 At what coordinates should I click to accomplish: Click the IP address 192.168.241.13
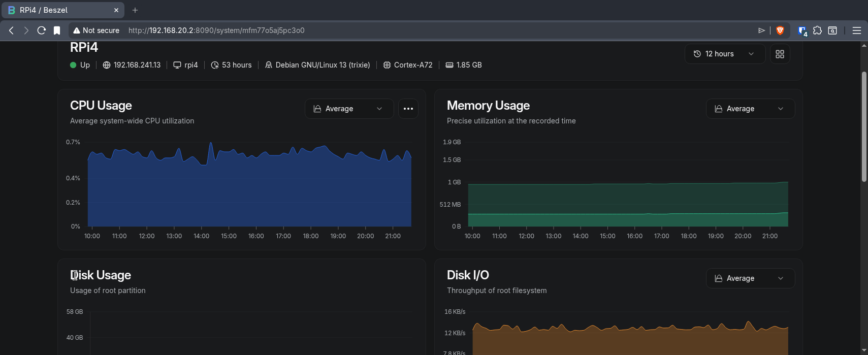(137, 65)
